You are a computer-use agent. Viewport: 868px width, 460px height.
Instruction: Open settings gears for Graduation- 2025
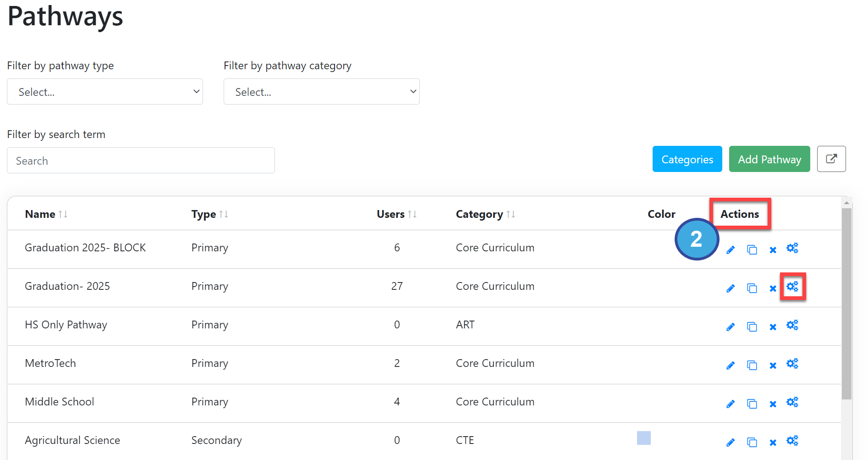[792, 287]
